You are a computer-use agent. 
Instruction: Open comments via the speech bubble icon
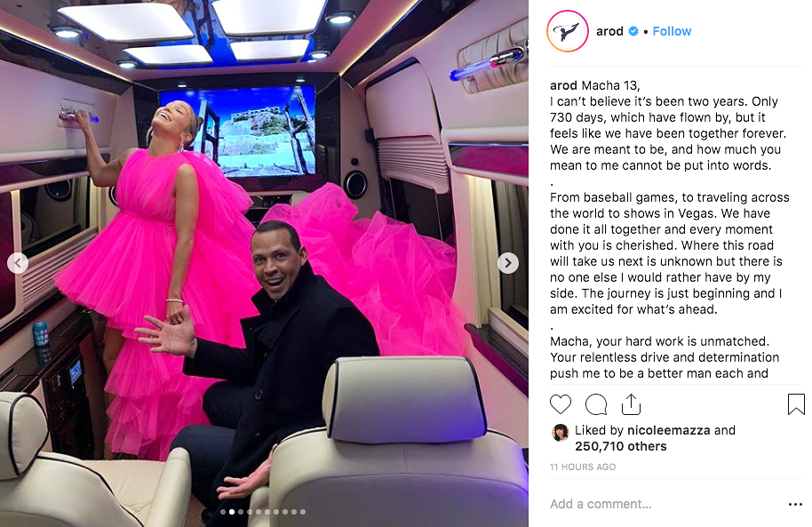(x=596, y=404)
